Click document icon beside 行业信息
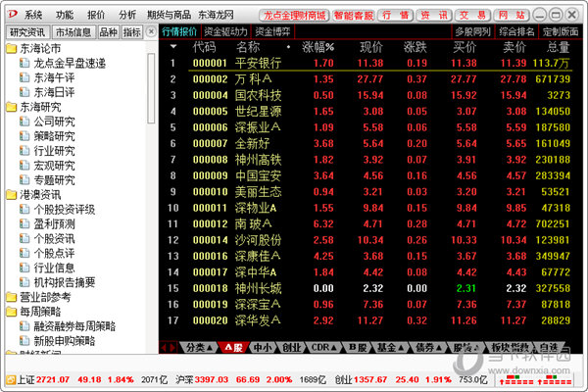 pyautogui.click(x=24, y=268)
